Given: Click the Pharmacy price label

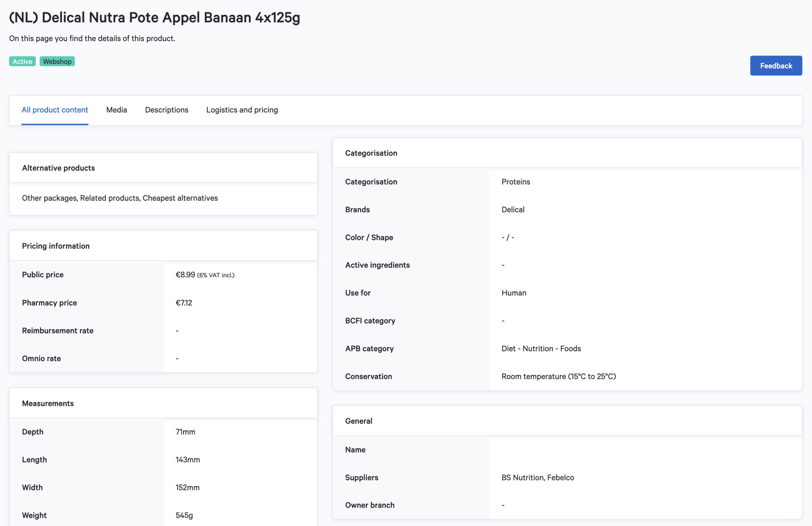Looking at the screenshot, I should (49, 303).
